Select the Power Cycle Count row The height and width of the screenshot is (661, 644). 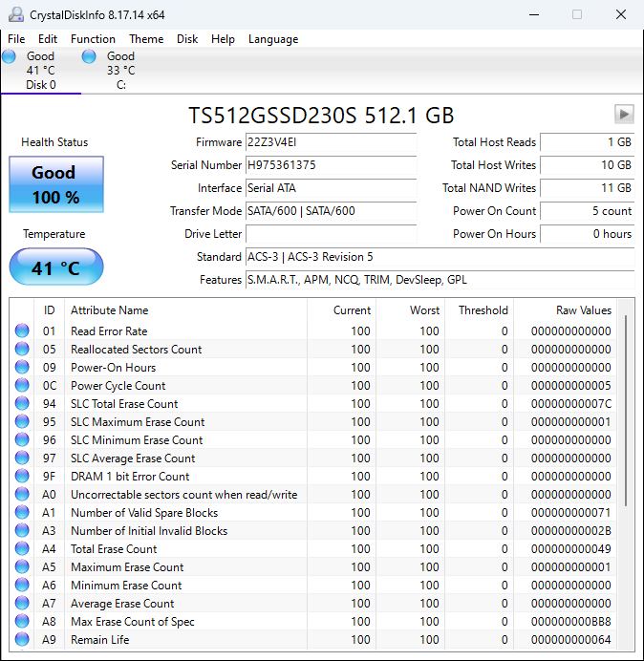tap(191, 386)
